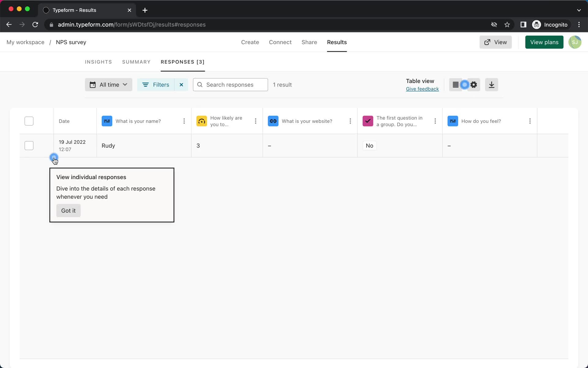588x368 pixels.
Task: Navigate to My workspace breadcrumb
Action: (x=25, y=42)
